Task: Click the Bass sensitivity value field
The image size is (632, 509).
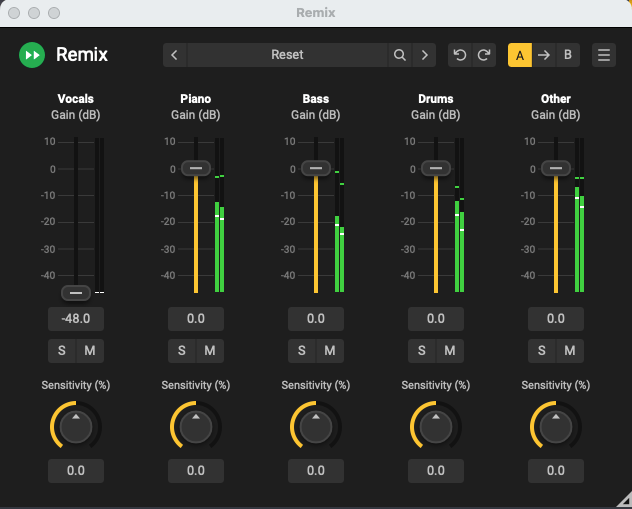Action: click(x=316, y=471)
